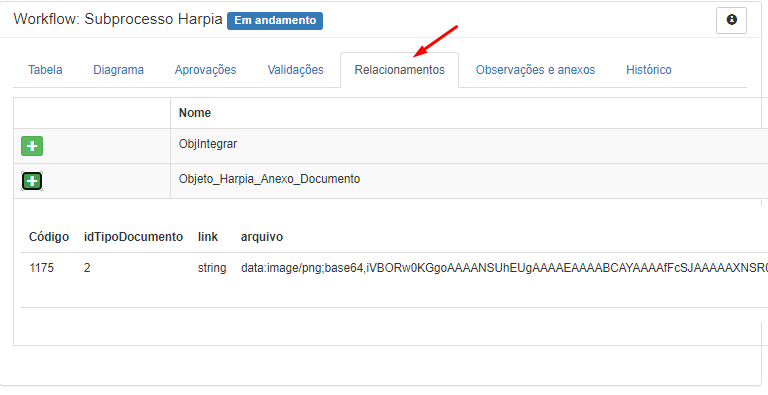
Task: Click the idTipoDocumento column header
Action: click(x=133, y=237)
